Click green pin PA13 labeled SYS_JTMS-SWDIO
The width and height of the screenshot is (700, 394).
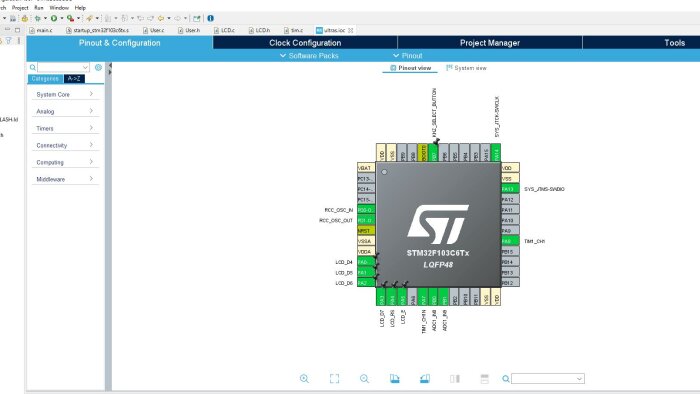[x=510, y=189]
